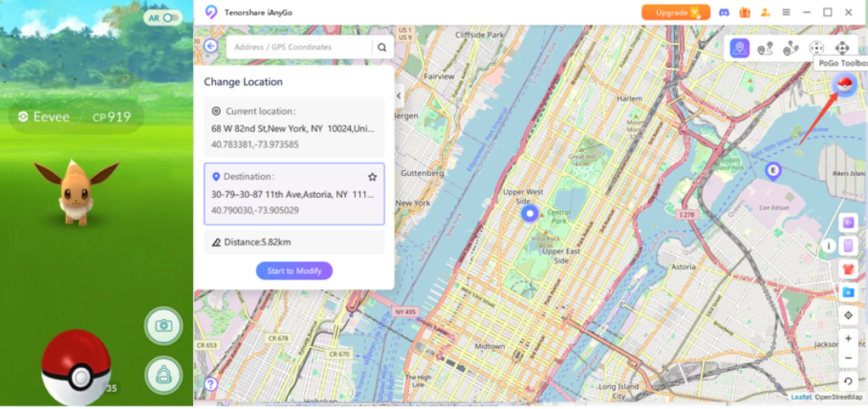Zoom out the map with minus button
The image size is (868, 409).
(x=848, y=358)
